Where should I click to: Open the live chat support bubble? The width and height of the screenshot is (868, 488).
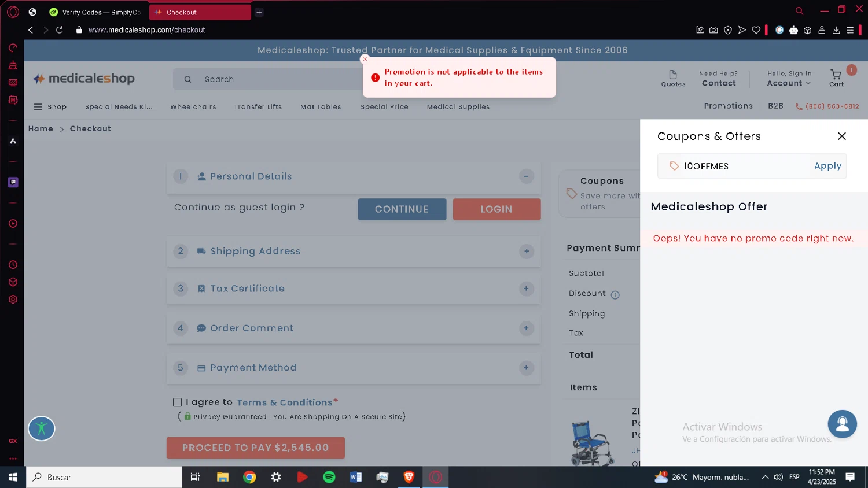click(842, 424)
